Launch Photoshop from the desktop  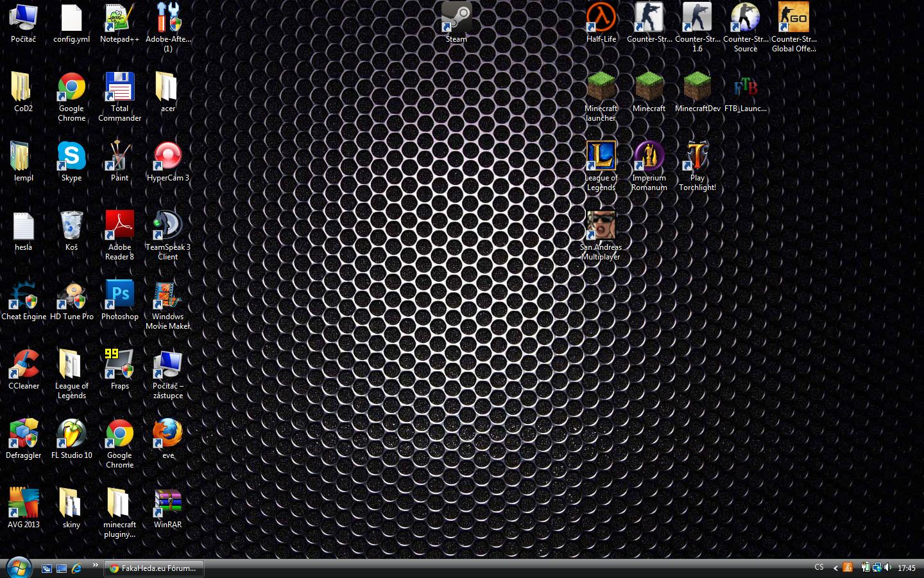119,300
